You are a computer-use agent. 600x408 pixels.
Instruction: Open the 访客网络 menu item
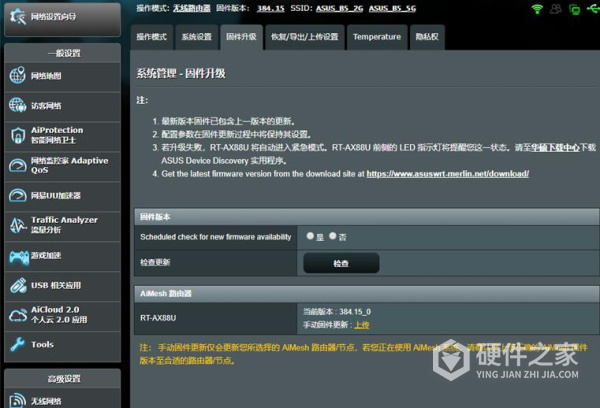(x=62, y=106)
